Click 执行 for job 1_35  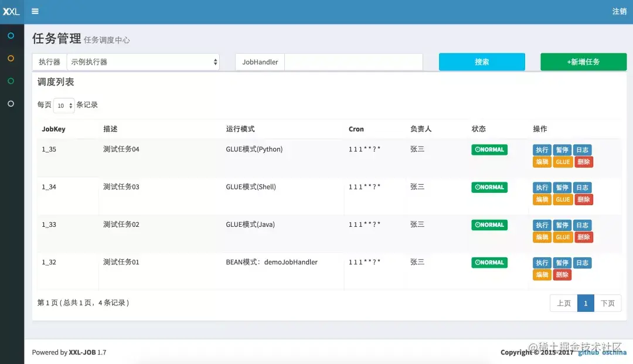(542, 149)
